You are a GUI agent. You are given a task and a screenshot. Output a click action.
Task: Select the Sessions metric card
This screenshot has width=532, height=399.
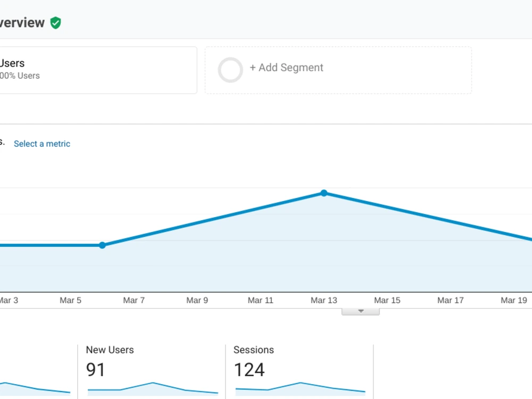299,371
